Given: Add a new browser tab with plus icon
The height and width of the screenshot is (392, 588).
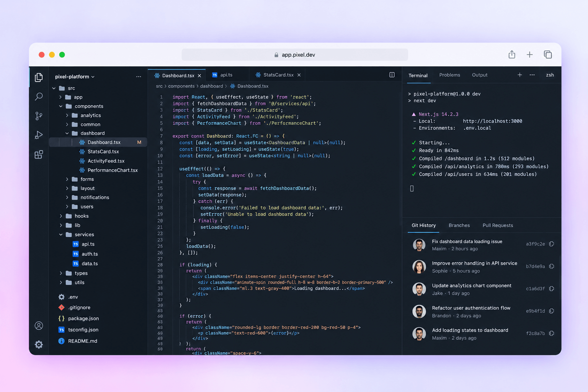Looking at the screenshot, I should point(530,55).
